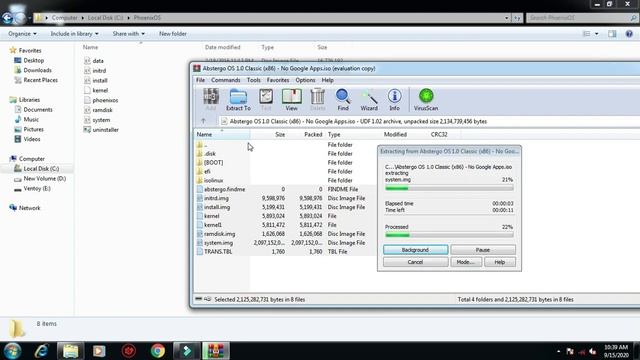Select Ventoy (E:) drive in sidebar
Image resolution: width=640 pixels, height=360 pixels.
point(37,189)
